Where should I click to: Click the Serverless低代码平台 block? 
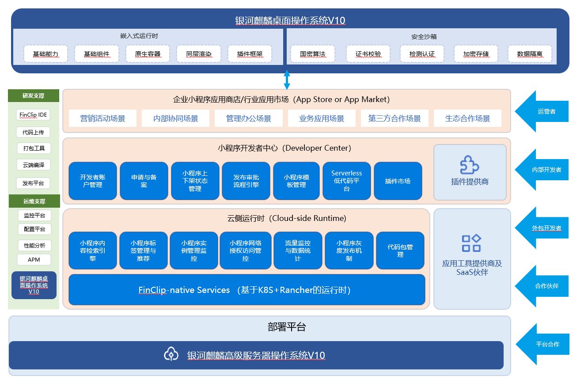[x=347, y=181]
